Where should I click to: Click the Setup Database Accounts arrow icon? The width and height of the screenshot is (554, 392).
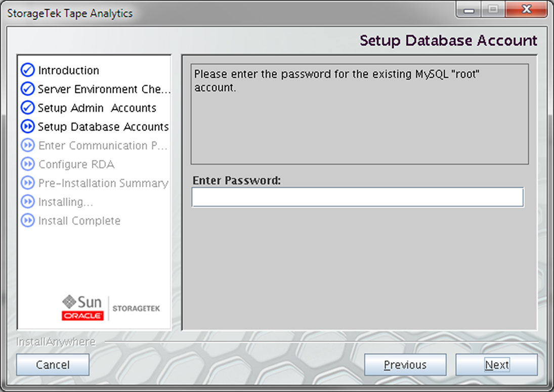(x=27, y=126)
